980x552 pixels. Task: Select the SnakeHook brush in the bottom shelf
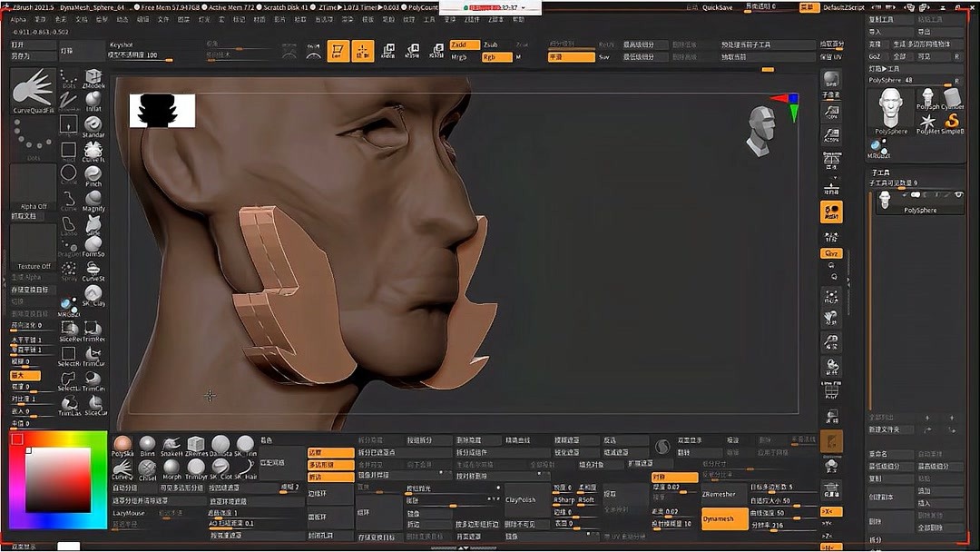click(x=171, y=444)
